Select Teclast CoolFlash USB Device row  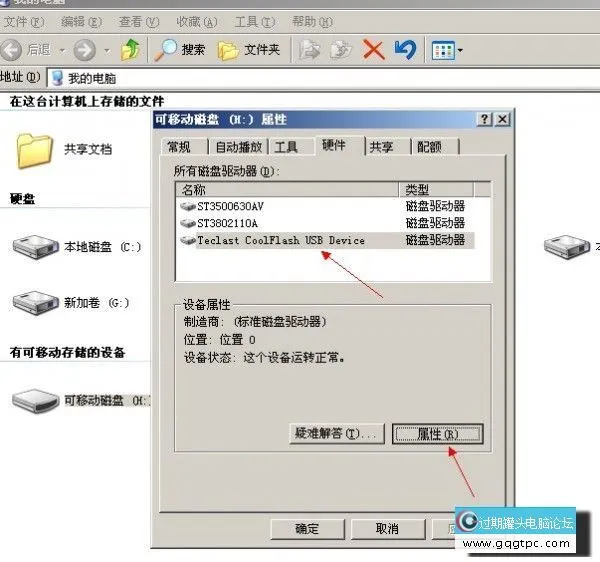click(325, 241)
